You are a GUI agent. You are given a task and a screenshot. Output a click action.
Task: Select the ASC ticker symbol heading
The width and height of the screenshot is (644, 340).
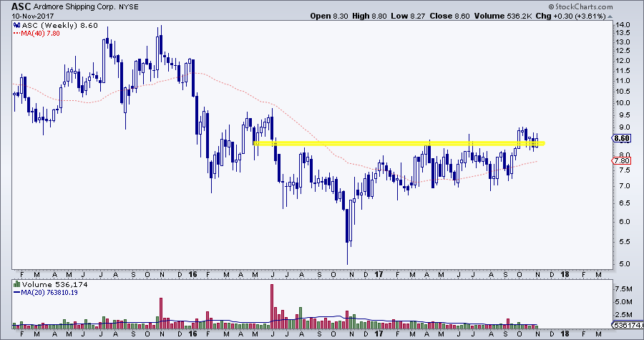20,6
